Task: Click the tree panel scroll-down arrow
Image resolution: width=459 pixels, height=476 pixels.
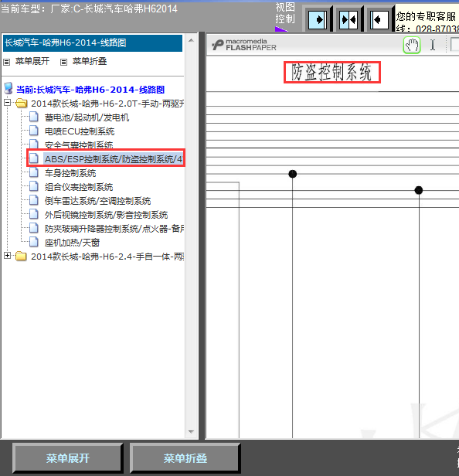Action: (x=192, y=431)
